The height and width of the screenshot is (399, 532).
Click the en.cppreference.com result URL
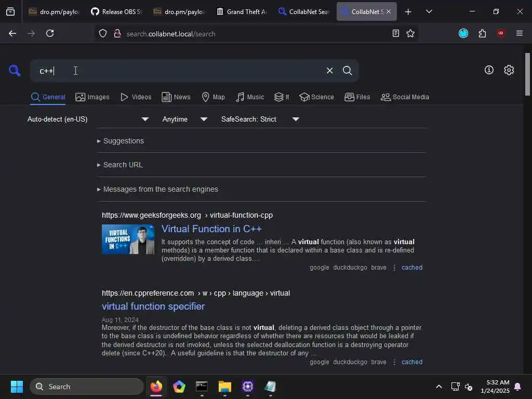coord(196,293)
